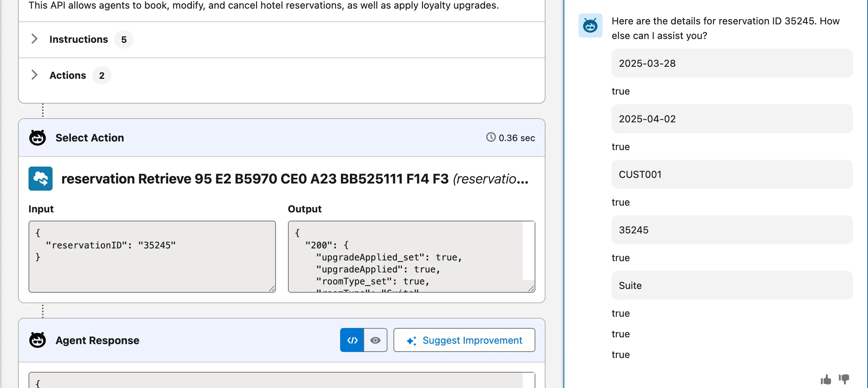Click the thumbs up feedback icon
This screenshot has height=388, width=868.
(826, 379)
